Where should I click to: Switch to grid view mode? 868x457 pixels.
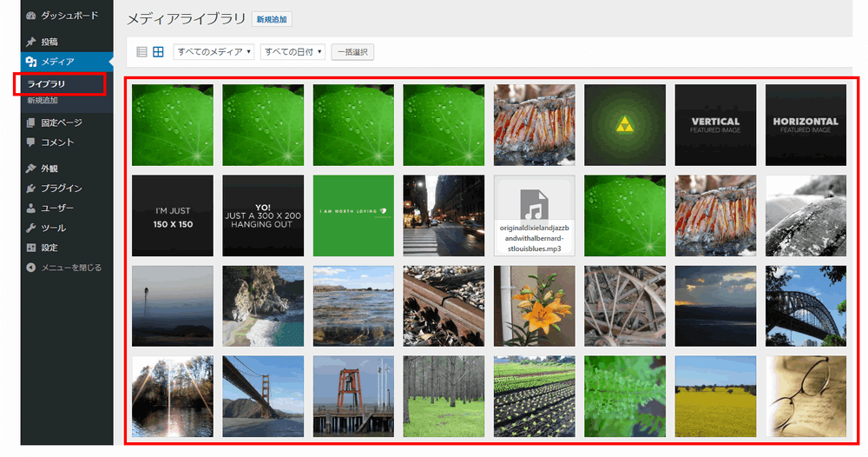pos(158,52)
